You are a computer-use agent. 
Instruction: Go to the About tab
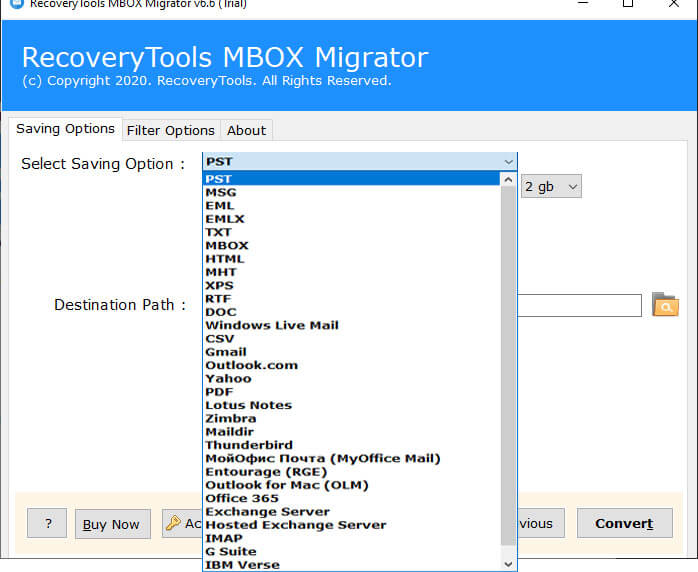point(246,130)
